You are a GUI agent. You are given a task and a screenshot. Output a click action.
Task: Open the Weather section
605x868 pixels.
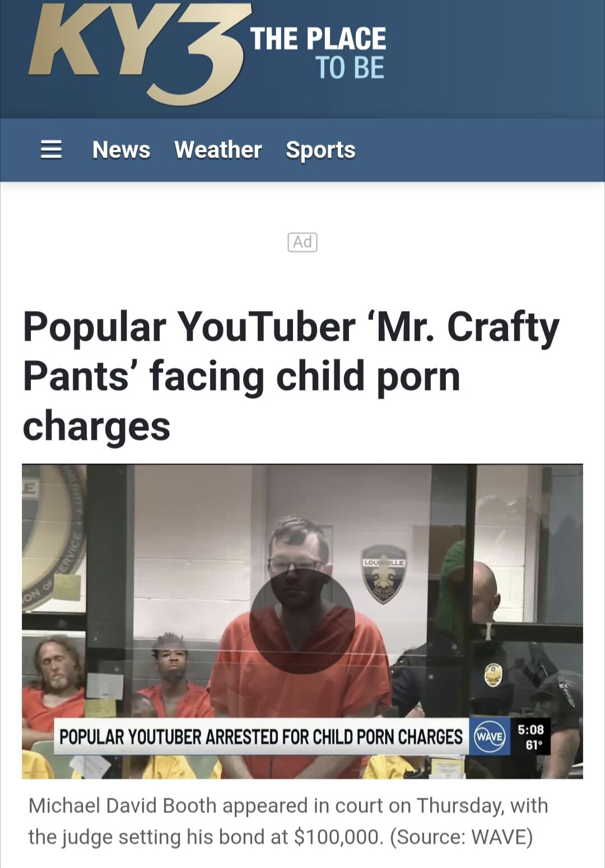[218, 150]
